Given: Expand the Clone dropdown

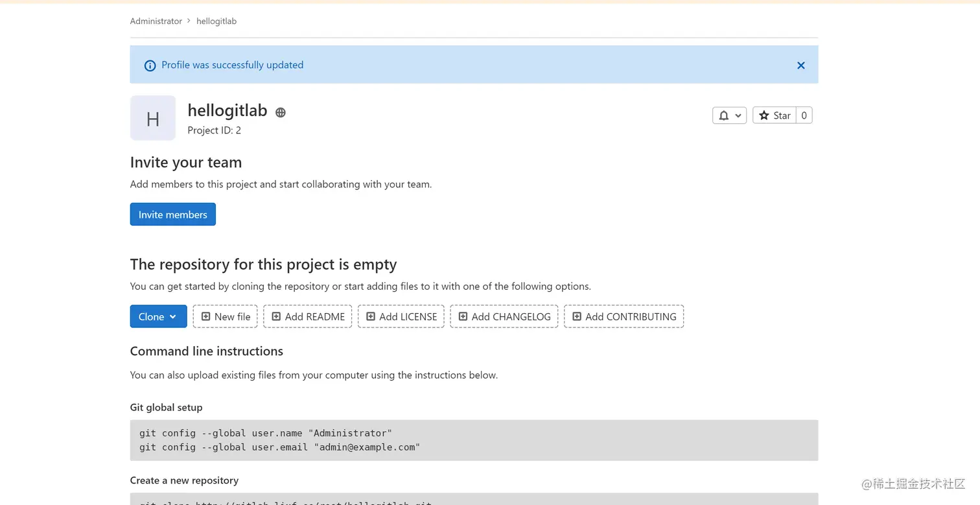Looking at the screenshot, I should coord(158,316).
